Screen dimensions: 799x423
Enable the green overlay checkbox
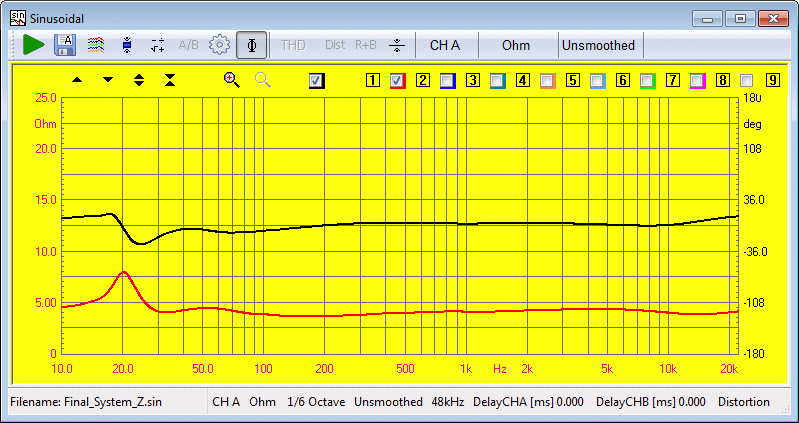point(647,81)
